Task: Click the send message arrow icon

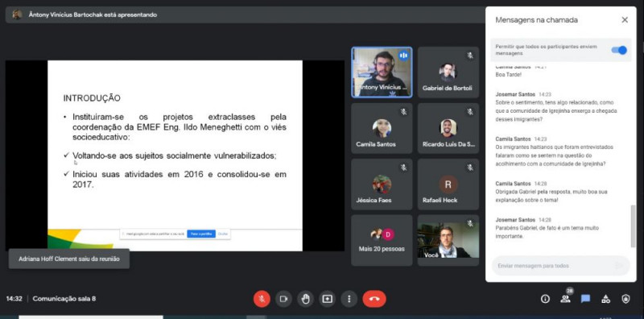Action: [x=619, y=266]
